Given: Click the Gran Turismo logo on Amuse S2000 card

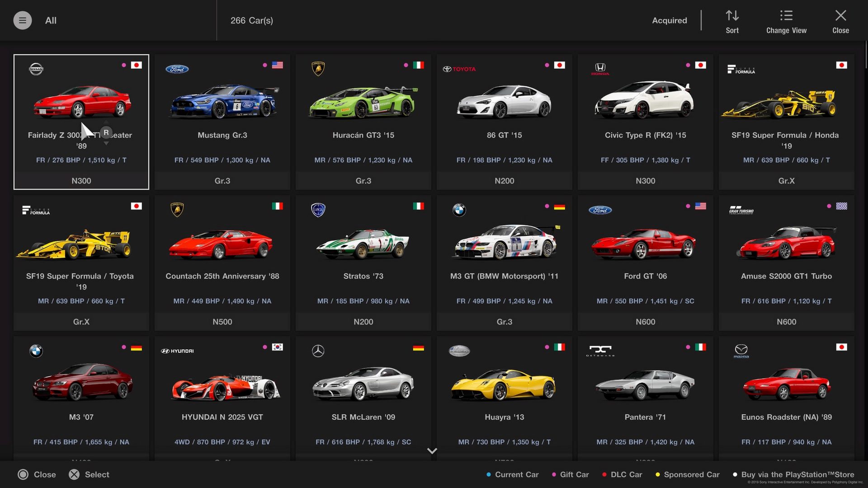Looking at the screenshot, I should point(741,210).
